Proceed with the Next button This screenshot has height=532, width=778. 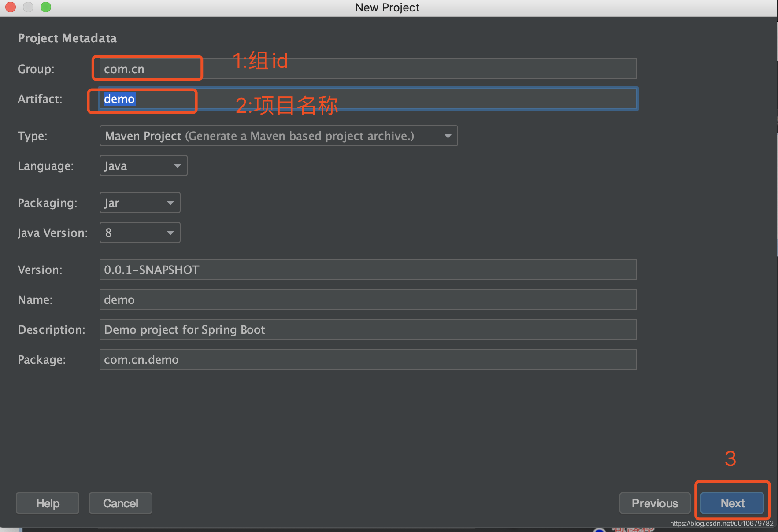pos(732,503)
